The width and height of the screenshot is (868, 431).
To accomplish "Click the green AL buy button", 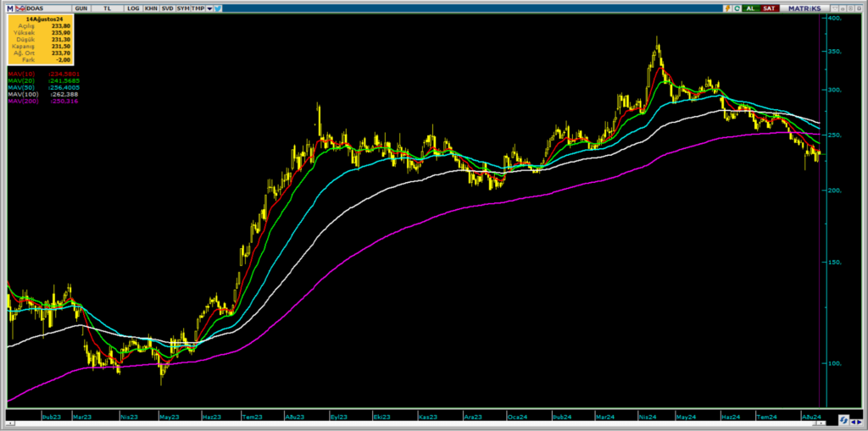I will tap(751, 8).
